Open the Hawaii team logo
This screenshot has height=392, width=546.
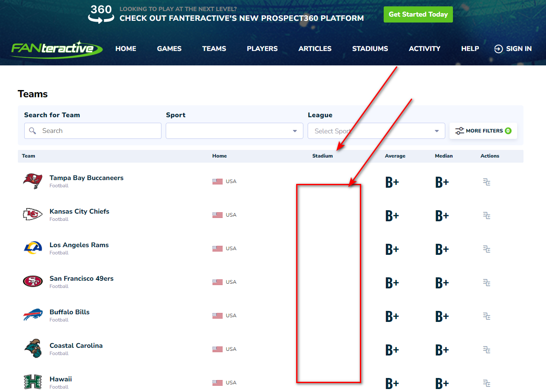point(33,382)
